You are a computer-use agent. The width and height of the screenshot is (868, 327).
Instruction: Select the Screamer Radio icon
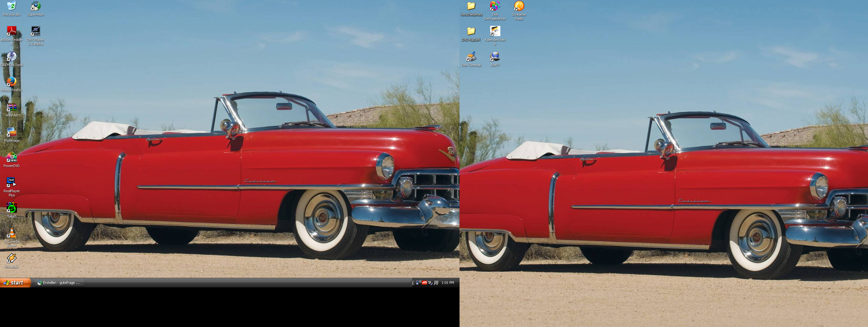pyautogui.click(x=519, y=11)
